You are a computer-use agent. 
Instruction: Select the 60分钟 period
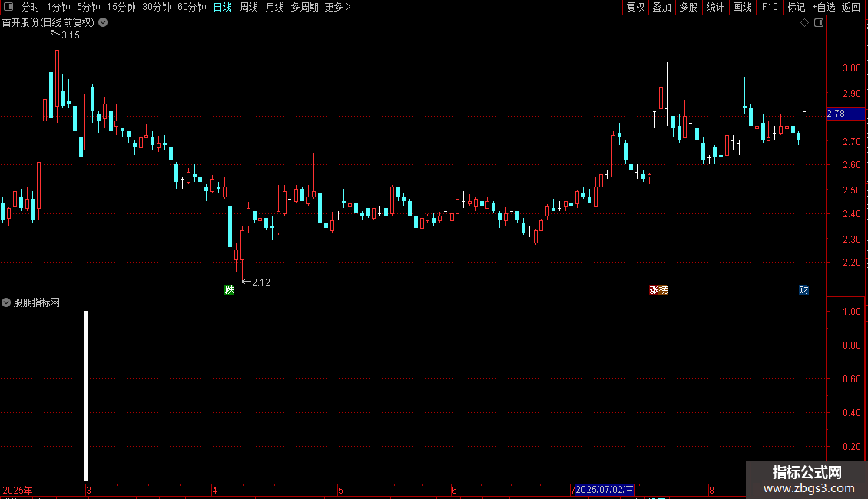192,7
